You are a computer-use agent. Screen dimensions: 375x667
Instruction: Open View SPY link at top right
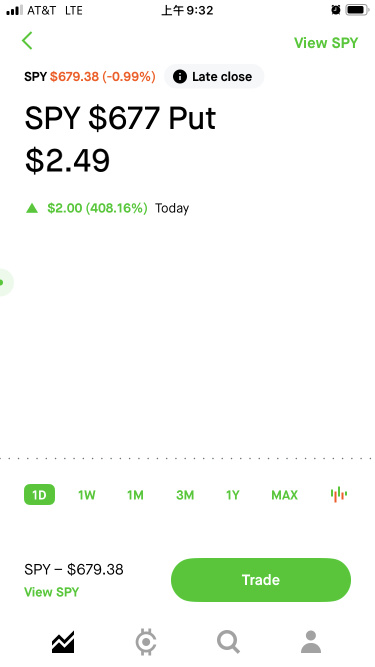coord(326,43)
